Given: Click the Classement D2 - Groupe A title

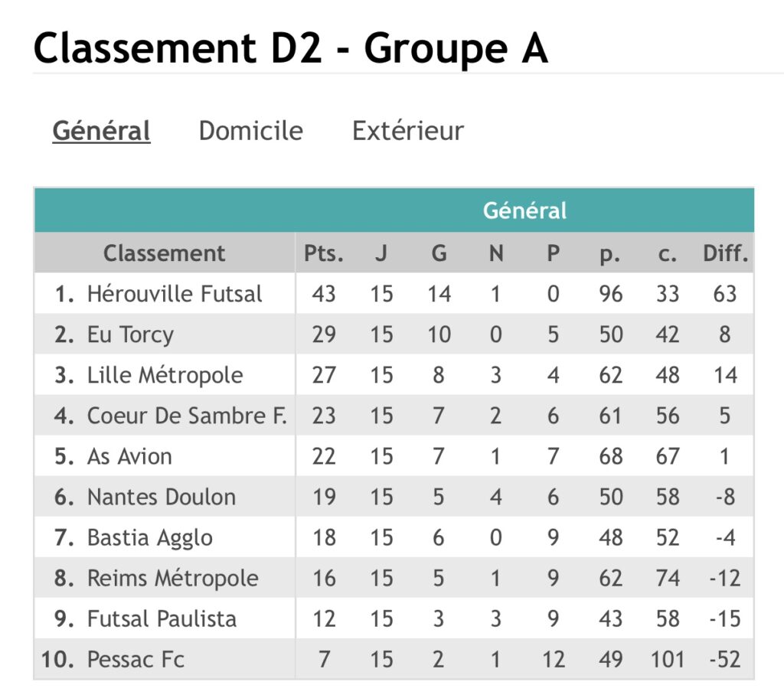Looking at the screenshot, I should [x=290, y=48].
